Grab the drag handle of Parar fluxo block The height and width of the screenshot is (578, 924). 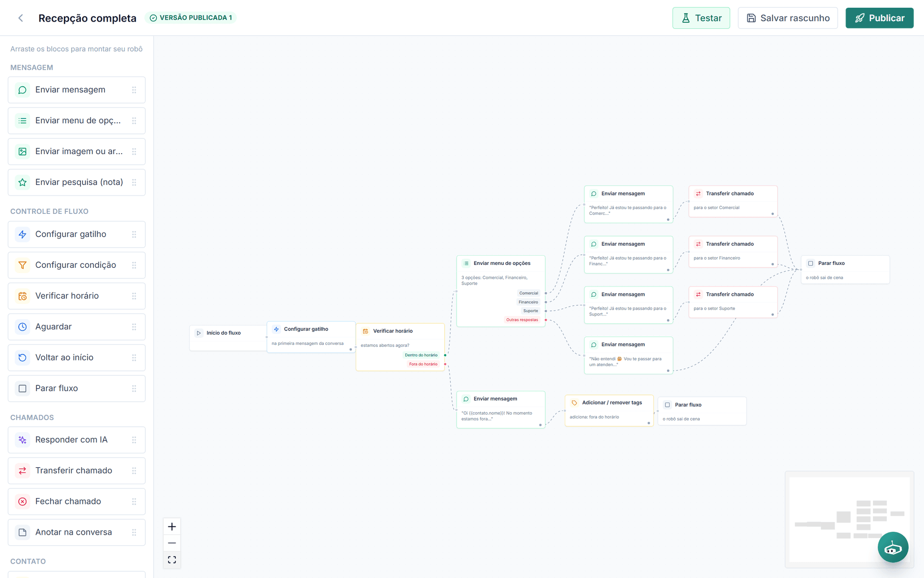pyautogui.click(x=134, y=389)
